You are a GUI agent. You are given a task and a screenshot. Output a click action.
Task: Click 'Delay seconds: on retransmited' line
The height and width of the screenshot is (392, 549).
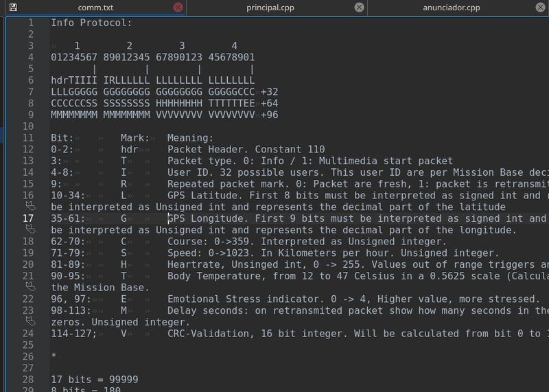click(x=358, y=311)
